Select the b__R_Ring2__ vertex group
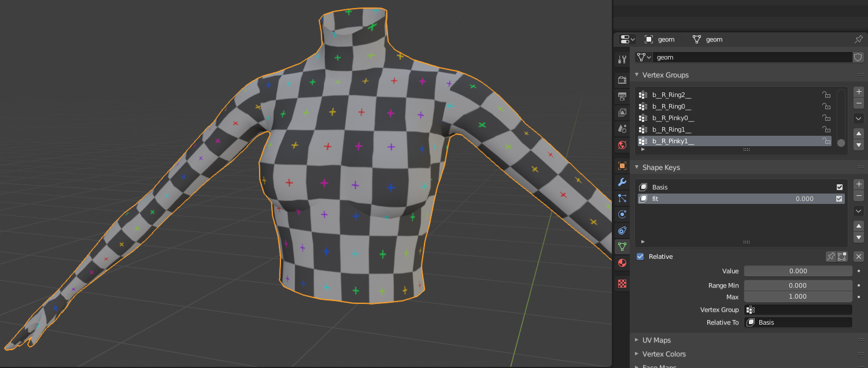This screenshot has width=868, height=368. (734, 95)
